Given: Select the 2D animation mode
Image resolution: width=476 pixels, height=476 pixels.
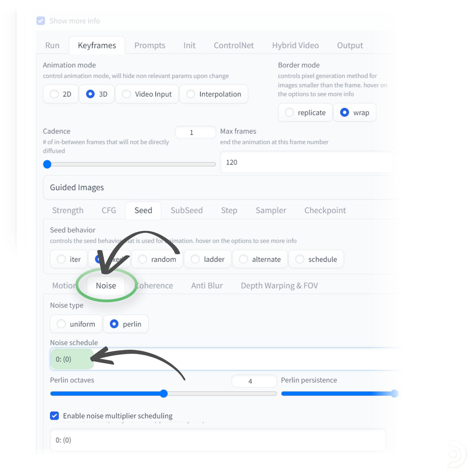Looking at the screenshot, I should [54, 94].
